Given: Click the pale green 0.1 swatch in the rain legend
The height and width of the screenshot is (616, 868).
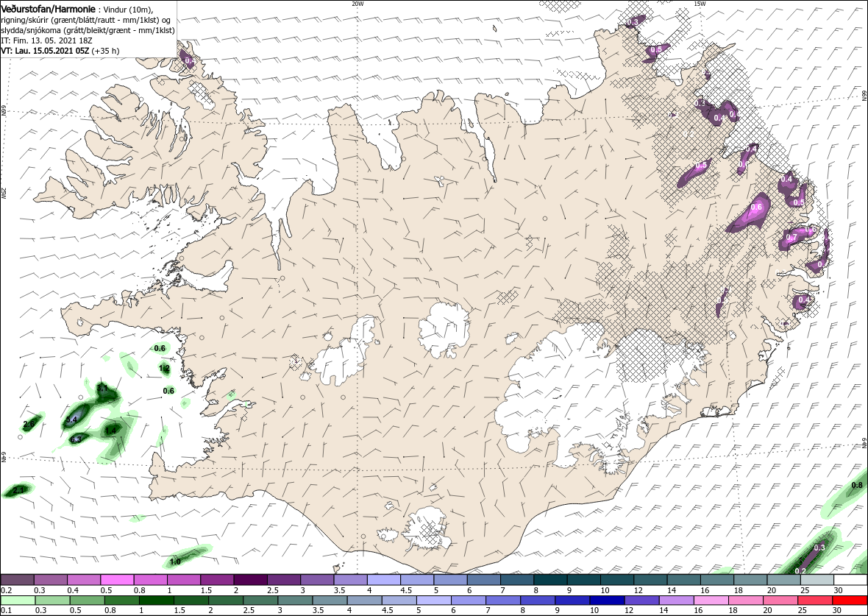Looking at the screenshot, I should 18,601.
